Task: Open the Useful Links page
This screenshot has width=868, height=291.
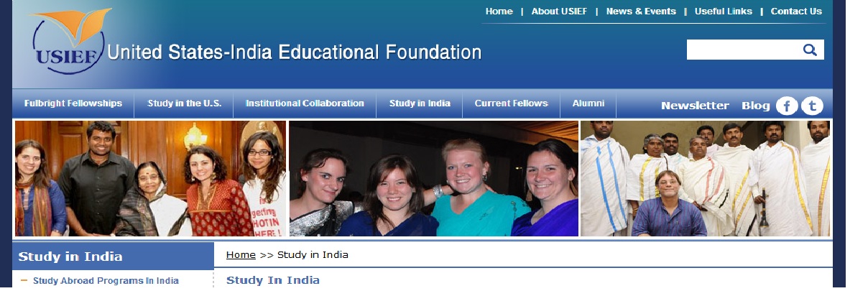Action: pos(724,11)
